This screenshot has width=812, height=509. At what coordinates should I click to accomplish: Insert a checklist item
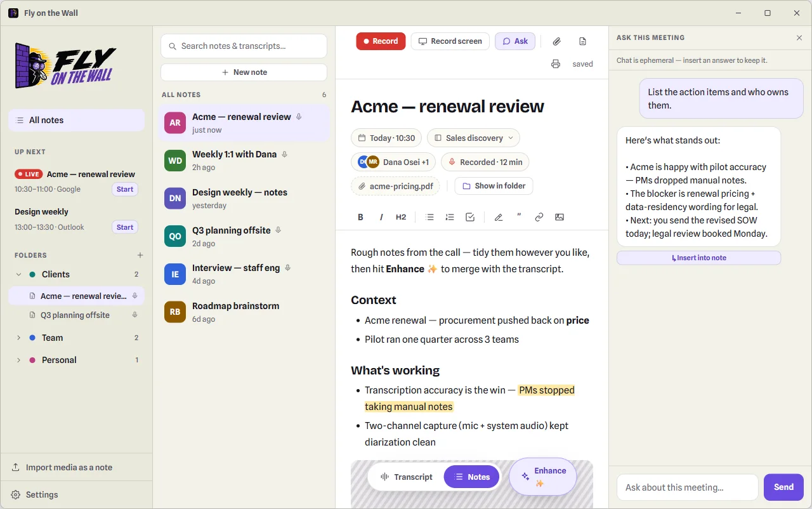coord(470,217)
